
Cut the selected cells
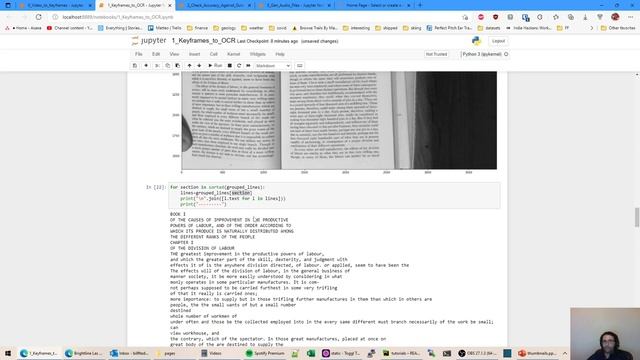click(157, 66)
